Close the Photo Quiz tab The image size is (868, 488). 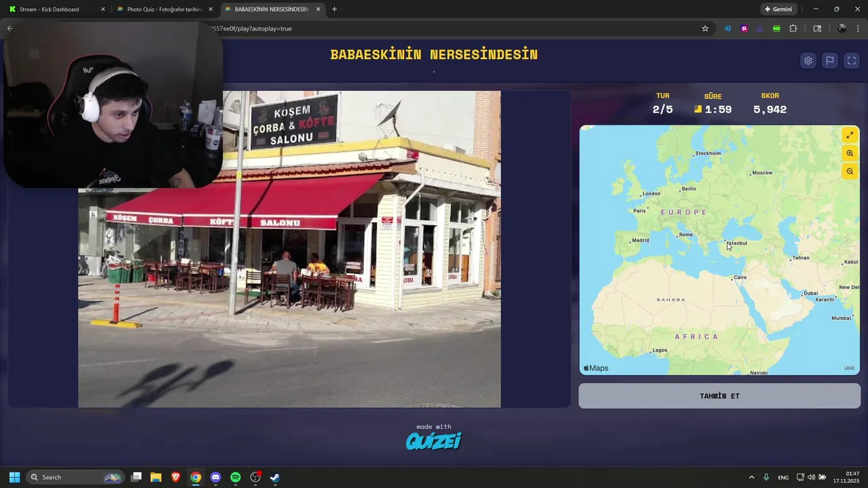pyautogui.click(x=211, y=9)
